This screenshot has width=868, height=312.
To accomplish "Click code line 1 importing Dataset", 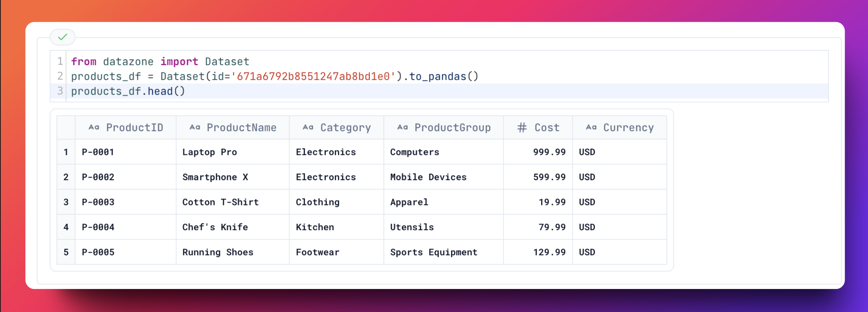I will pyautogui.click(x=160, y=61).
